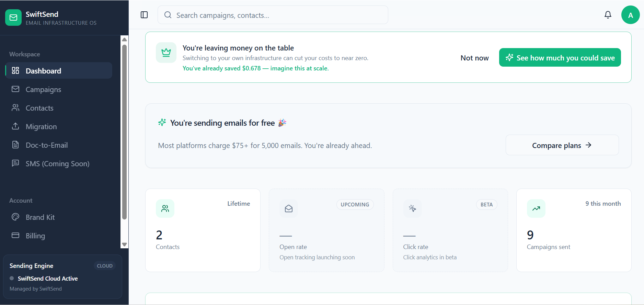Click the UPCOMING badge on Open rate
Image resolution: width=644 pixels, height=305 pixels.
point(355,204)
